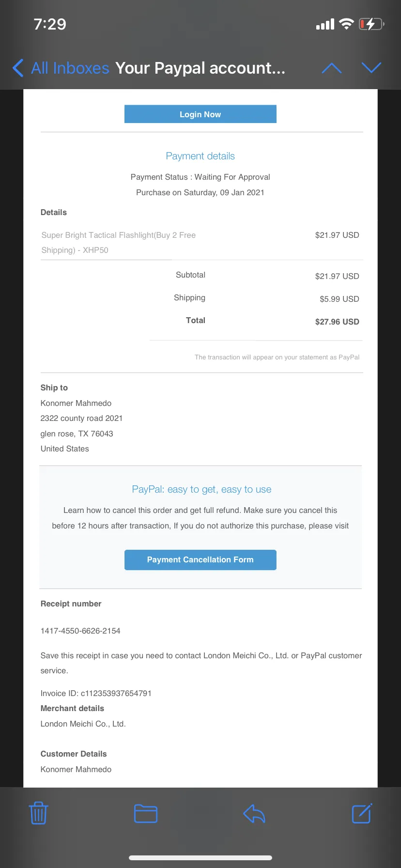The height and width of the screenshot is (868, 401).
Task: Tap the trash icon to delete email
Action: tap(38, 813)
